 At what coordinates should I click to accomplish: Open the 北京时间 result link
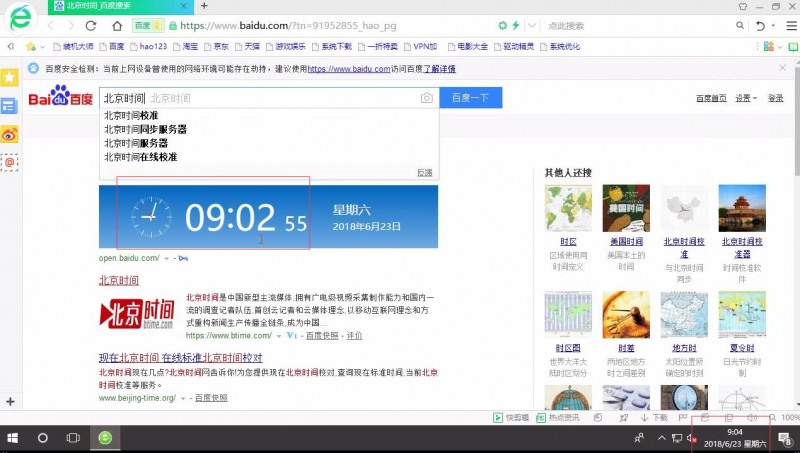[119, 281]
